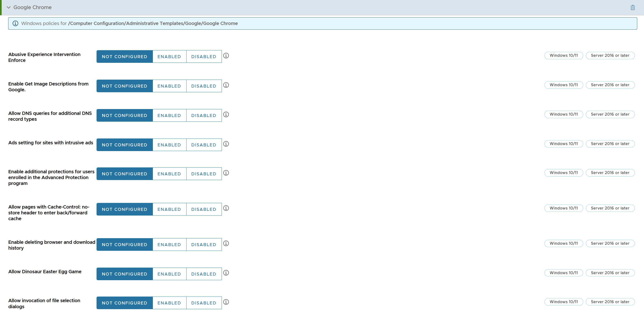This screenshot has width=644, height=315.
Task: Enable additional protections for Advanced Protection users
Action: 169,174
